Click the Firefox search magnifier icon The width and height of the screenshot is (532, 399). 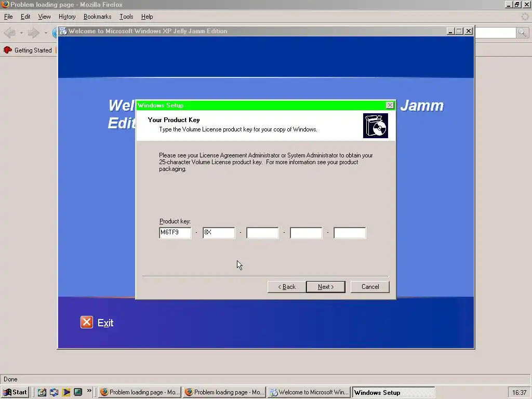[522, 33]
